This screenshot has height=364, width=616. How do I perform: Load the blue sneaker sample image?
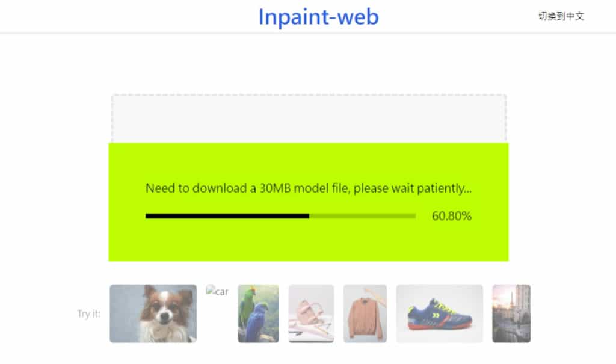click(439, 313)
